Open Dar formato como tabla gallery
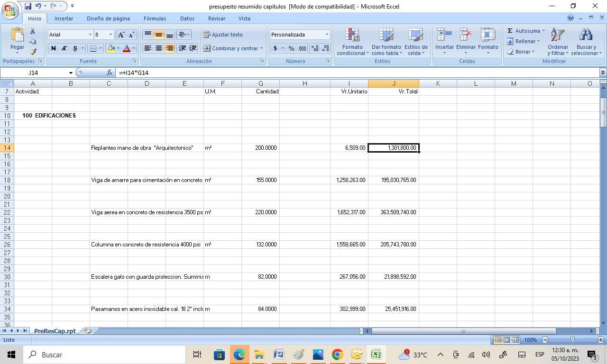607x364 pixels. (x=386, y=42)
